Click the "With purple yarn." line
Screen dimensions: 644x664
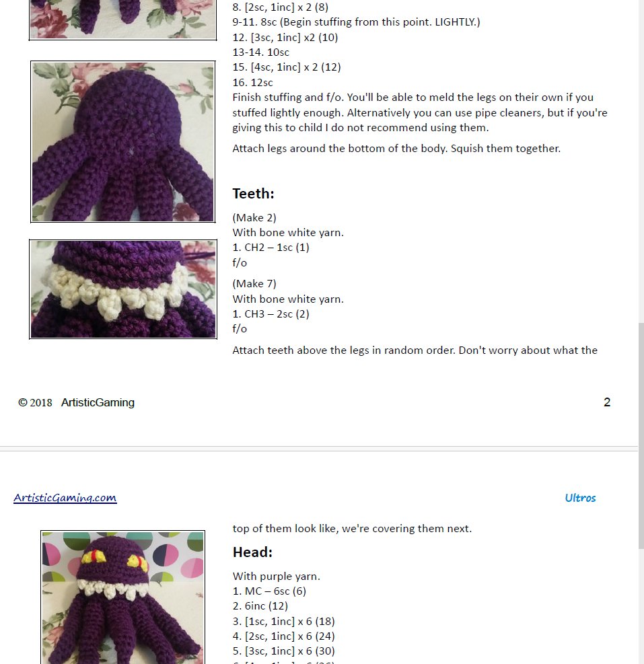tap(277, 577)
